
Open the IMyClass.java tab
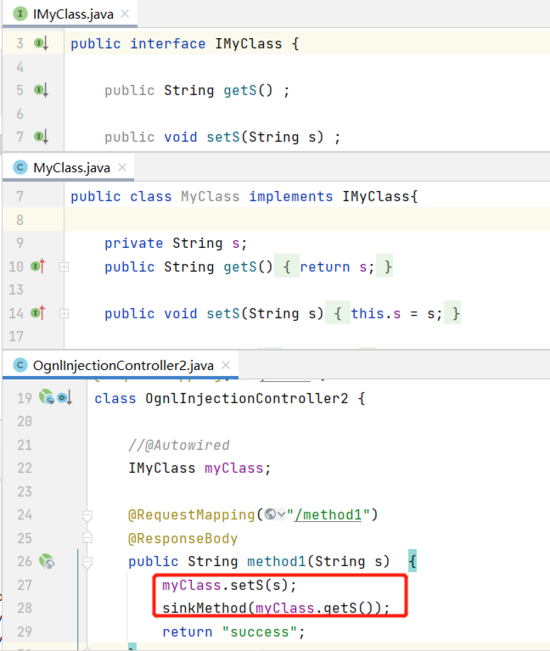(70, 14)
